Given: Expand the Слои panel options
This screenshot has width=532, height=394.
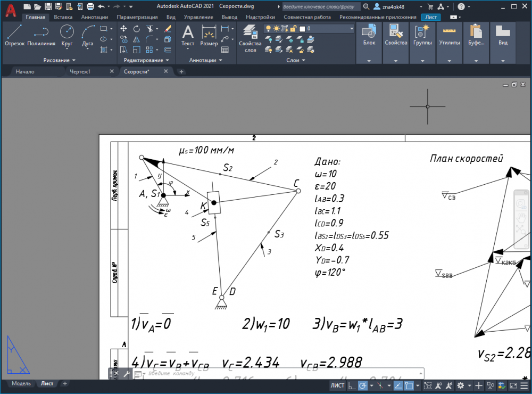Looking at the screenshot, I should coord(295,60).
